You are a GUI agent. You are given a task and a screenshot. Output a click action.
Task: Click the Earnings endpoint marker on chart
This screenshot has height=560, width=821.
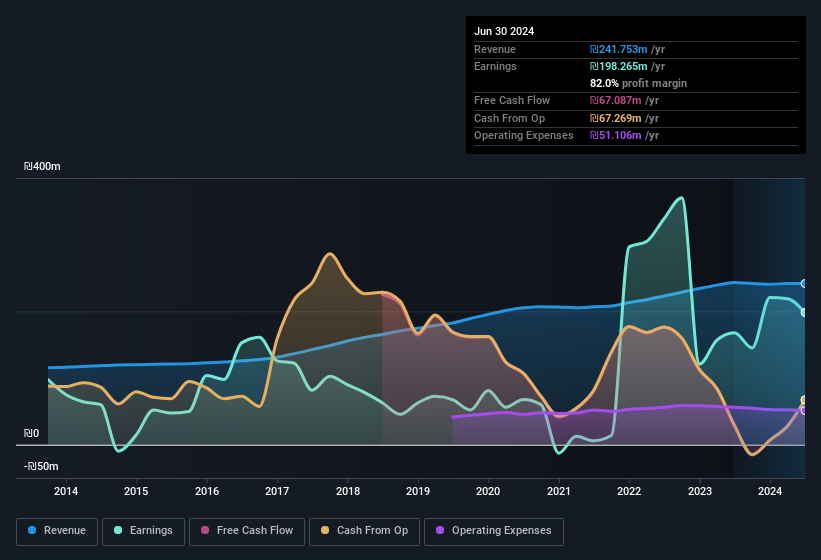[804, 312]
